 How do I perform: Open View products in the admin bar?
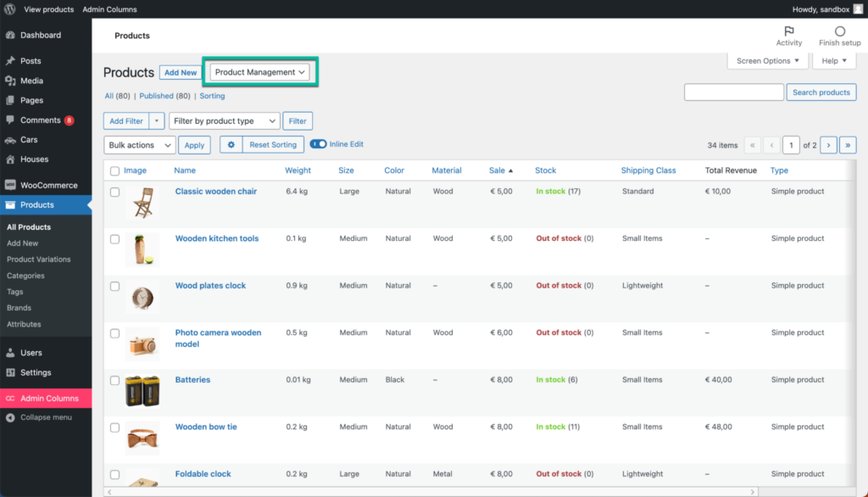(x=48, y=8)
